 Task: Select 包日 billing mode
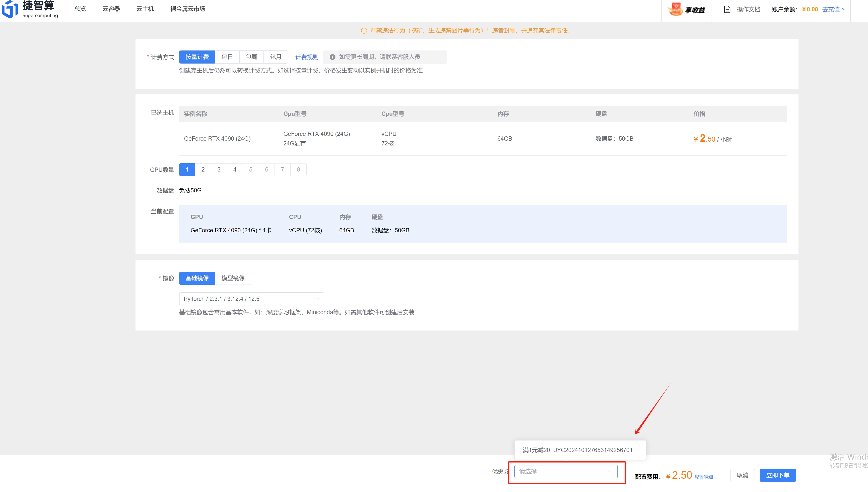pos(227,57)
